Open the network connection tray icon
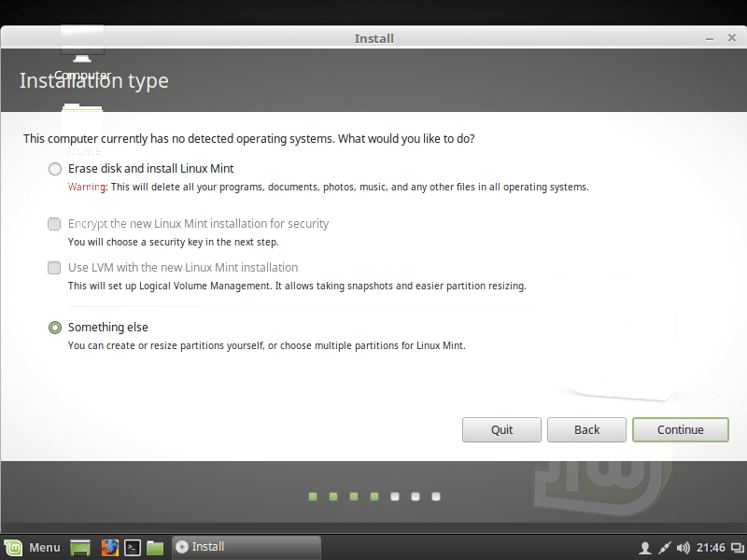Screen dimensions: 747x560 coord(664,548)
